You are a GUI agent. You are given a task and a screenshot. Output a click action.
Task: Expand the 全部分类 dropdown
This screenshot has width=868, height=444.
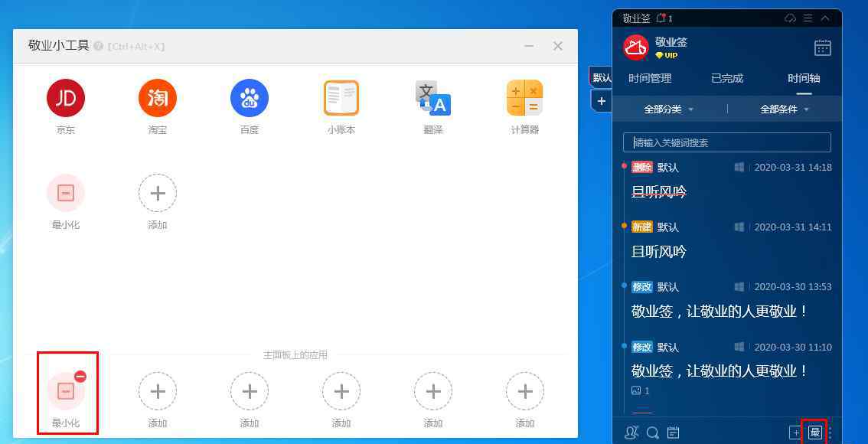pyautogui.click(x=669, y=109)
